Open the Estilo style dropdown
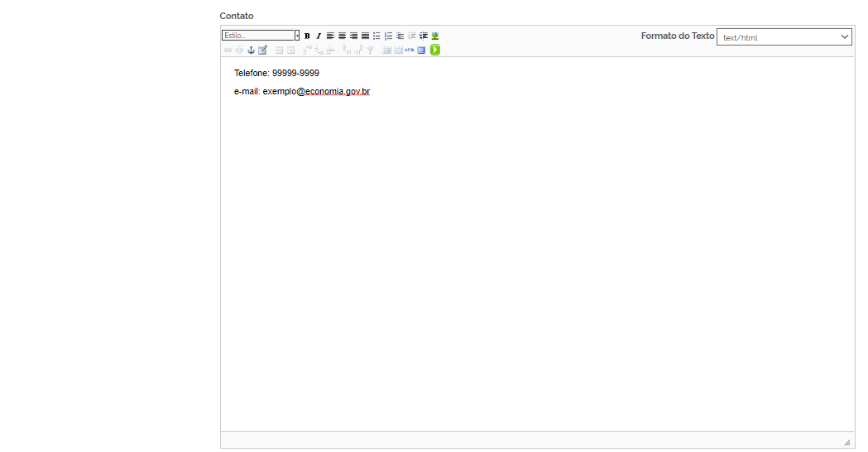The image size is (868, 452). (258, 36)
